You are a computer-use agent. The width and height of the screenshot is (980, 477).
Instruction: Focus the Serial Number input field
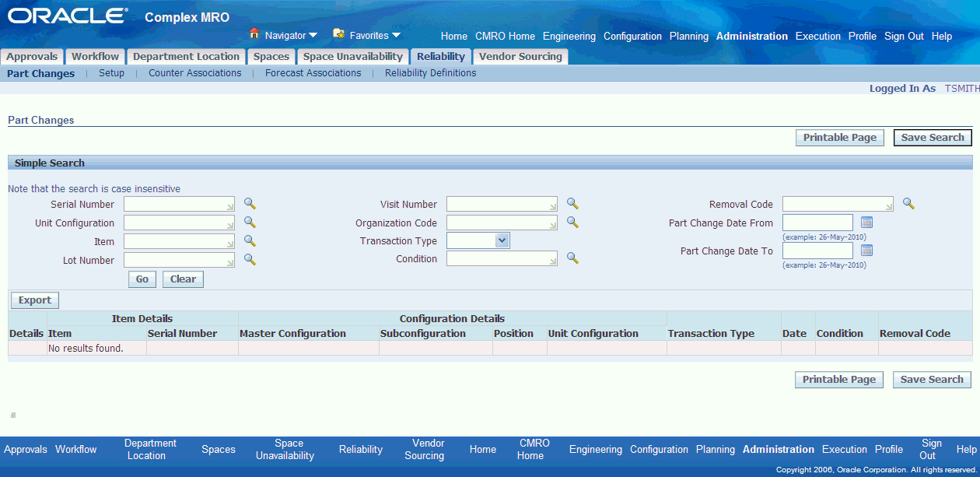tap(179, 204)
